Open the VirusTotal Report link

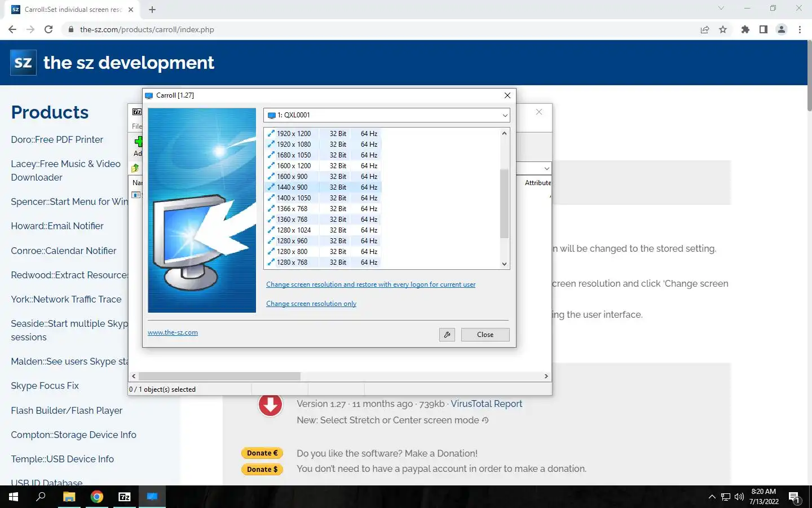coord(486,404)
